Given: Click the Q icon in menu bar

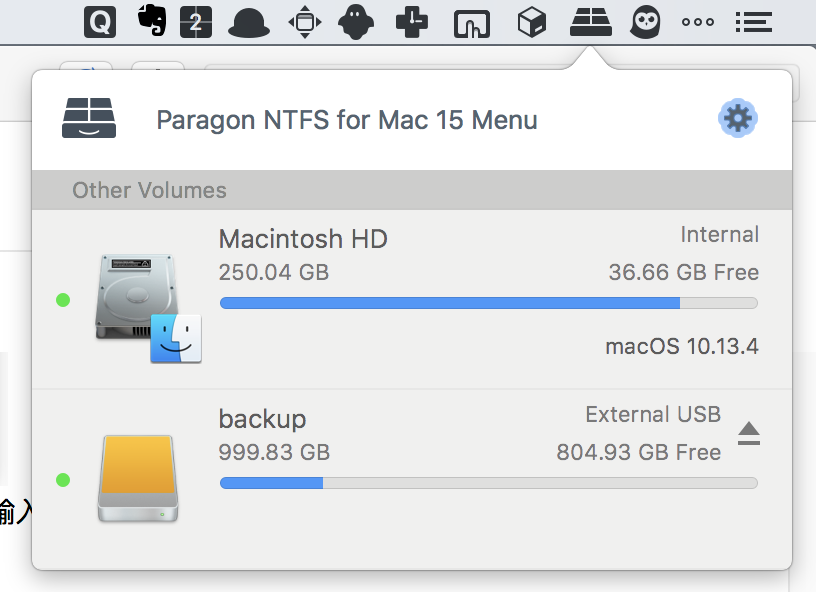Looking at the screenshot, I should tap(99, 21).
